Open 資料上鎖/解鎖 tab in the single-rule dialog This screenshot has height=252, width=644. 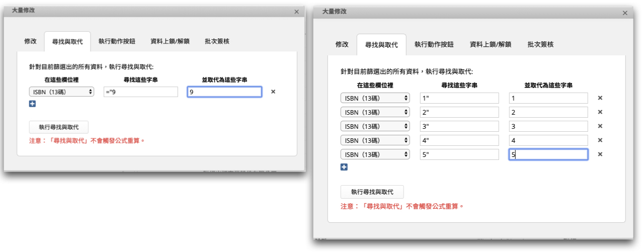[x=170, y=41]
